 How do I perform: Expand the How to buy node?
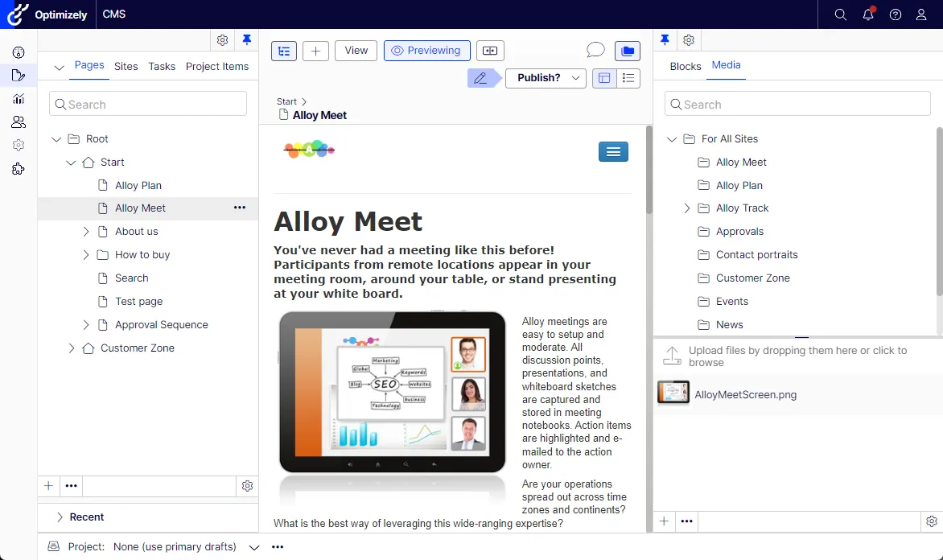coord(85,255)
